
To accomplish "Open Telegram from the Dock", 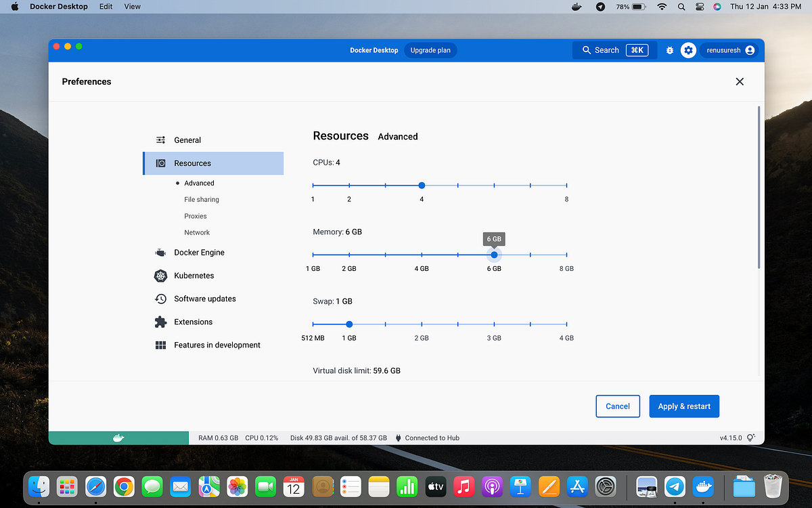I will tap(675, 486).
